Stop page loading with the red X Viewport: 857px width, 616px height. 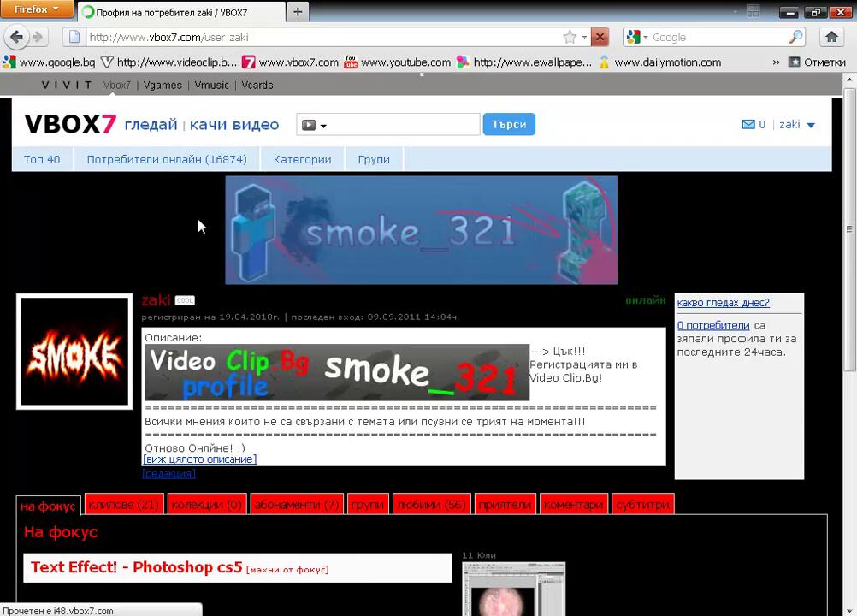coord(600,37)
